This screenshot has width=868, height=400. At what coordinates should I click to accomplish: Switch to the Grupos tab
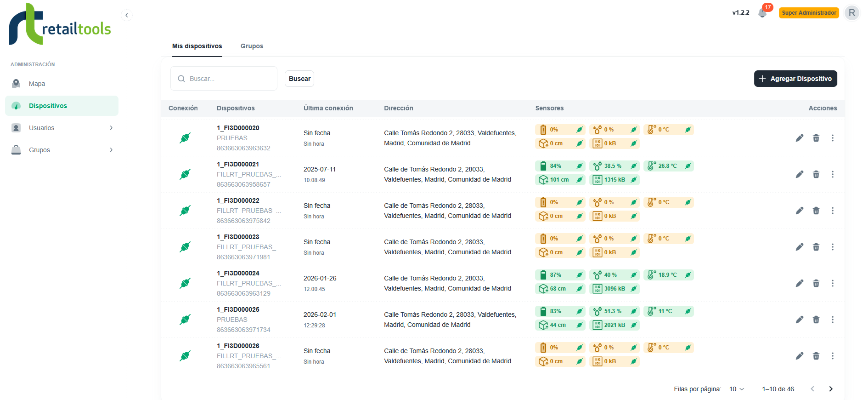coord(252,46)
